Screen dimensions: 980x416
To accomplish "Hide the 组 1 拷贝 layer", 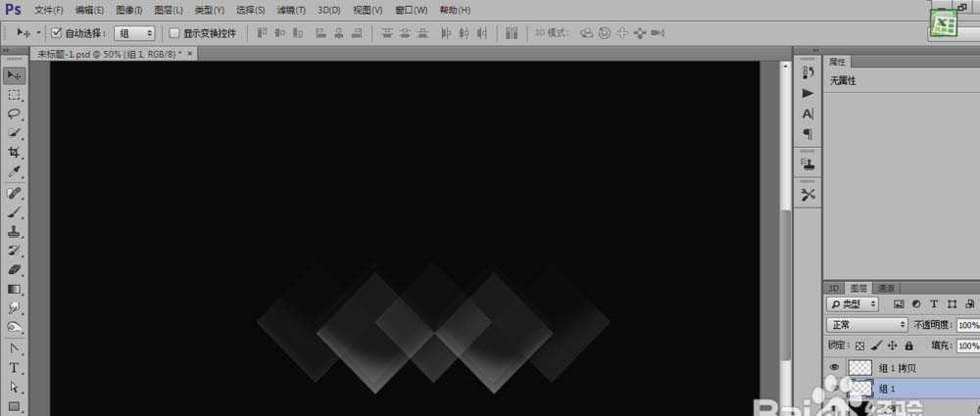I will tap(834, 367).
